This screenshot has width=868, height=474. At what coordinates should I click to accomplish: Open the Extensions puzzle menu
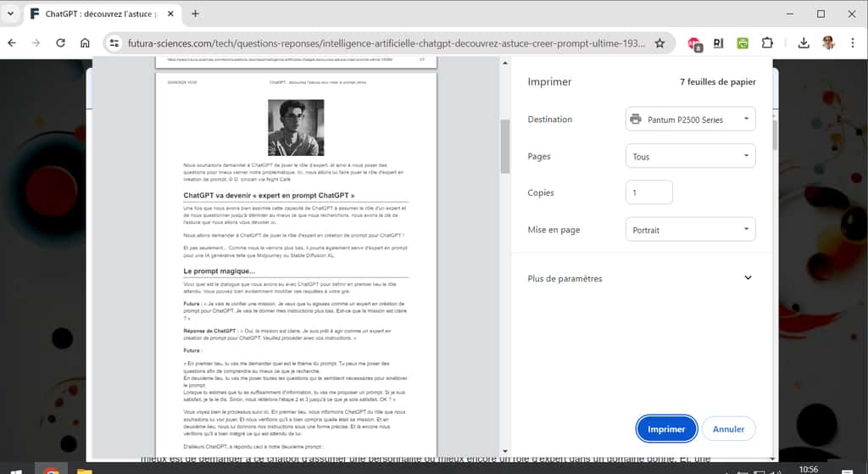tap(767, 43)
